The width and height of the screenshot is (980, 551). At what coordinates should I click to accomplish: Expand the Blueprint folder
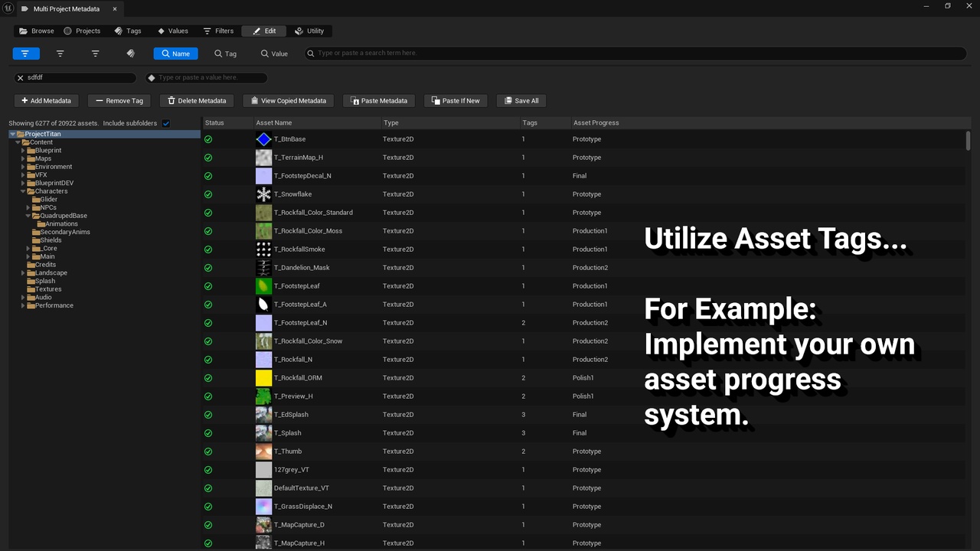pyautogui.click(x=23, y=151)
